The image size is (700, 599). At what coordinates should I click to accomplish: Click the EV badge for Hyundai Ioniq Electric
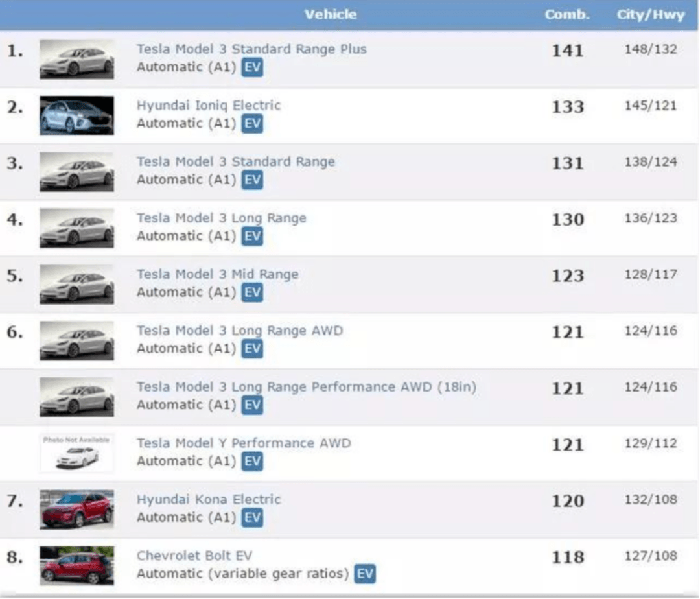point(252,124)
